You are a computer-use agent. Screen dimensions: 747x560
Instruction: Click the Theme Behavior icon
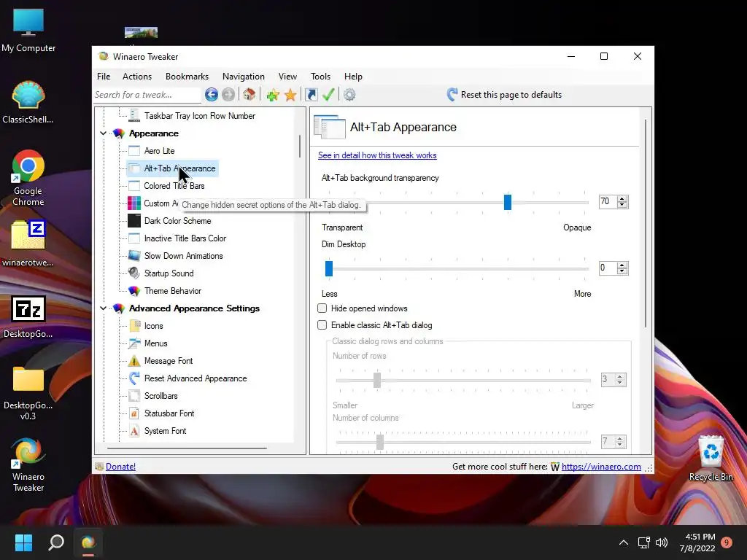[134, 291]
